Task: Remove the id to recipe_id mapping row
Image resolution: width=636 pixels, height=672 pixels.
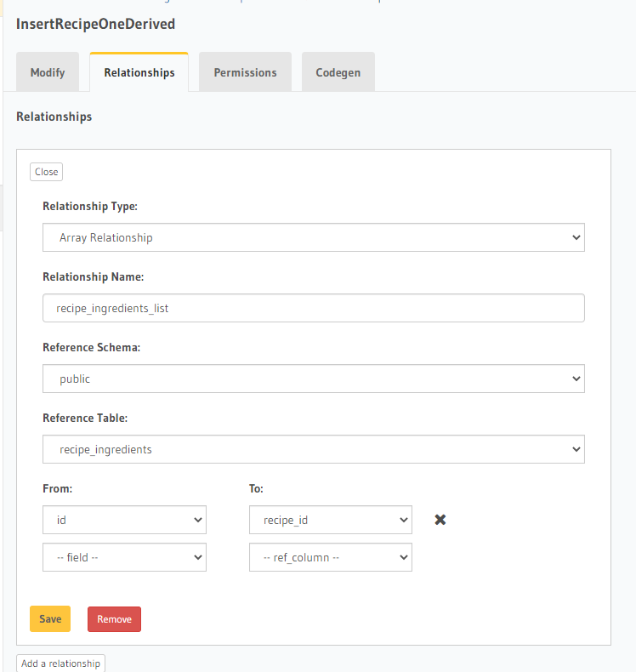Action: 440,520
